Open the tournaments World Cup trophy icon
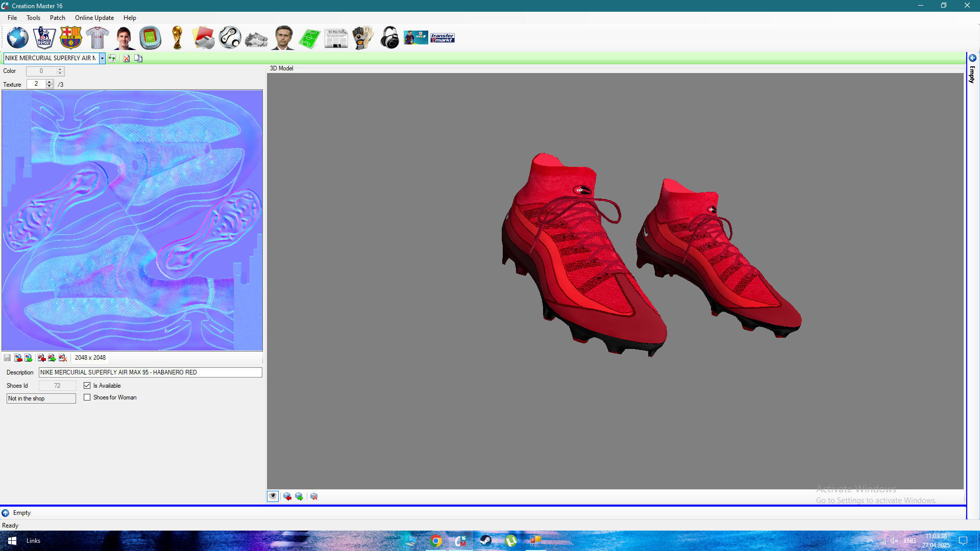980x551 pixels. tap(177, 38)
